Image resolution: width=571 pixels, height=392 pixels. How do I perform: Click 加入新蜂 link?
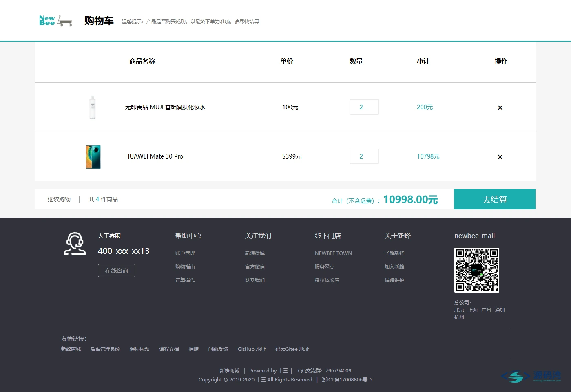tap(394, 267)
